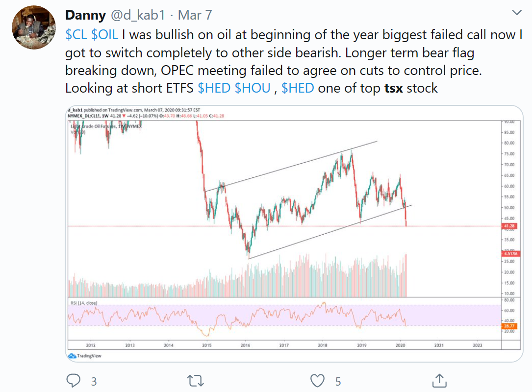Click the reply count number 3
The width and height of the screenshot is (532, 392).
94,381
